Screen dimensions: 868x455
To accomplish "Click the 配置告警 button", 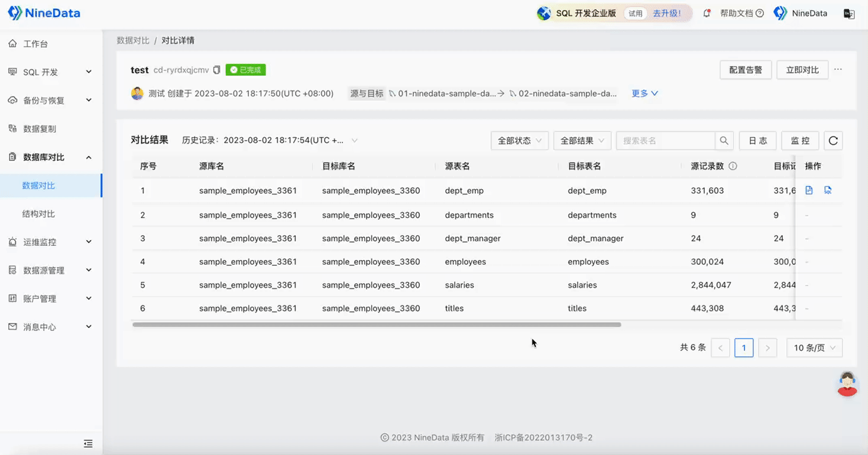I will pos(746,70).
